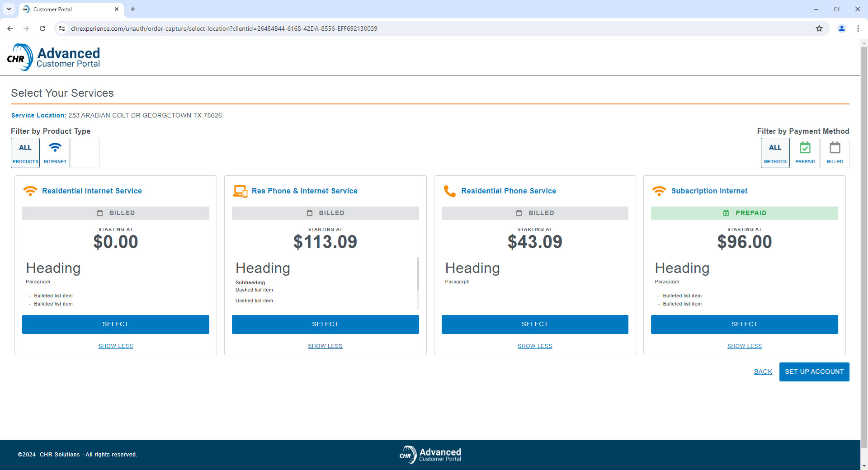Toggle the All Methods payment filter

[x=775, y=153]
